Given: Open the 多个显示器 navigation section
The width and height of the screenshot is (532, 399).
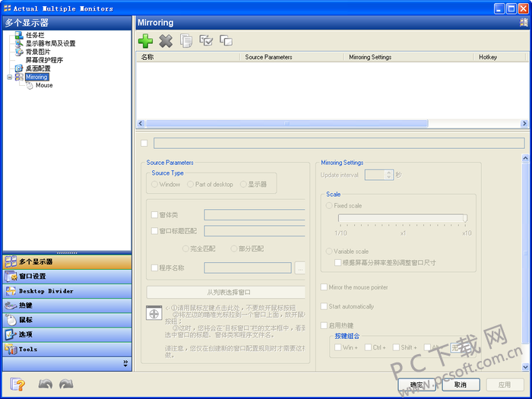Looking at the screenshot, I should tap(67, 261).
